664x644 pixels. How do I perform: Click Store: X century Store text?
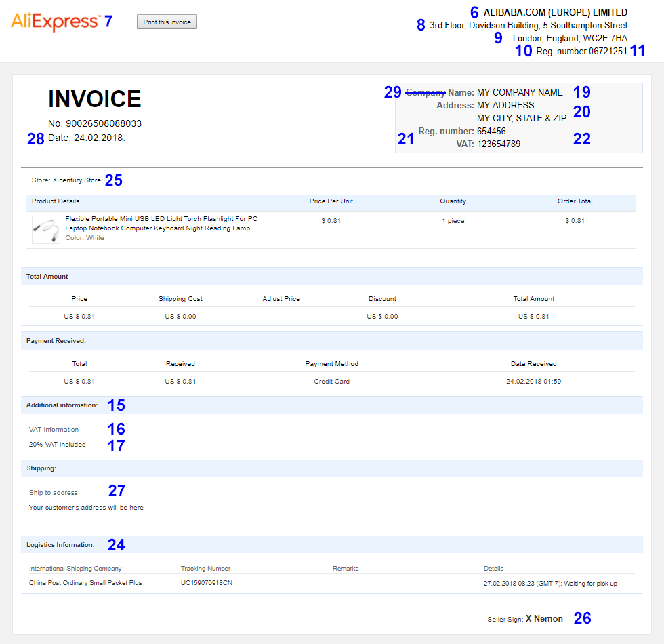pyautogui.click(x=66, y=180)
